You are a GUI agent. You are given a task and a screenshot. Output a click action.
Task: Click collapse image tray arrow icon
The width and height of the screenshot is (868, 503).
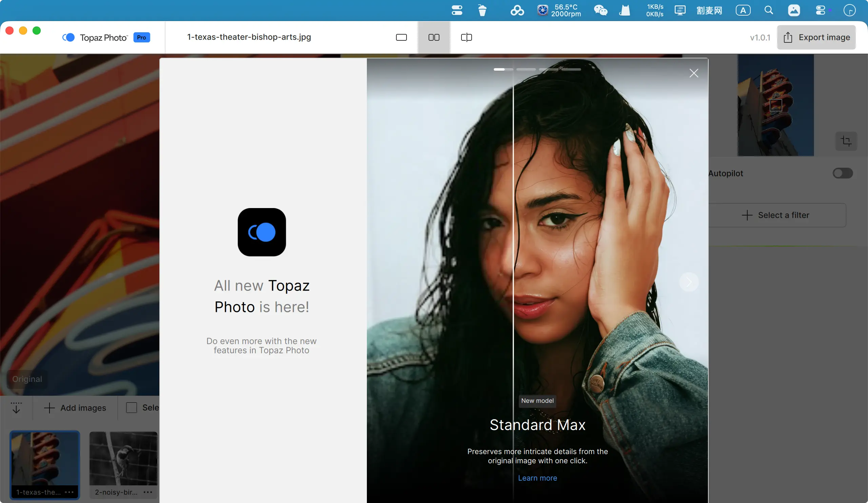point(16,408)
